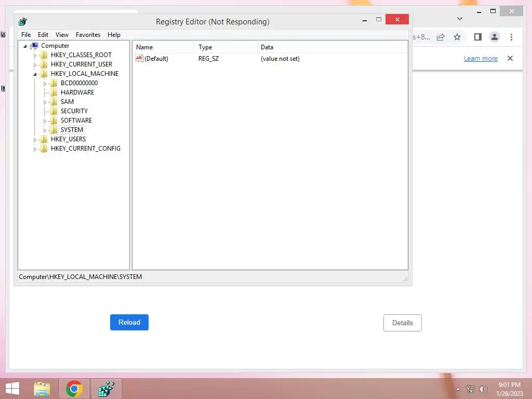Viewport: 532px width, 399px height.
Task: Select the HKEY_USERS tree label
Action: tap(68, 139)
